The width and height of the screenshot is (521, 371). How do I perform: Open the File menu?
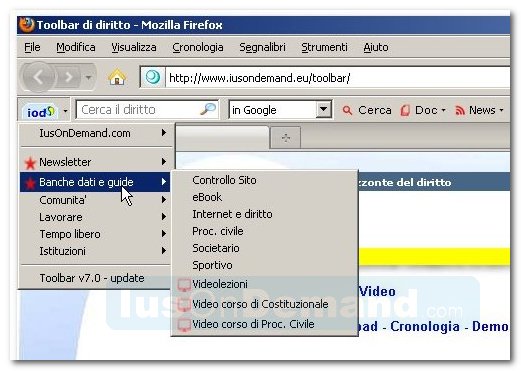tap(32, 47)
